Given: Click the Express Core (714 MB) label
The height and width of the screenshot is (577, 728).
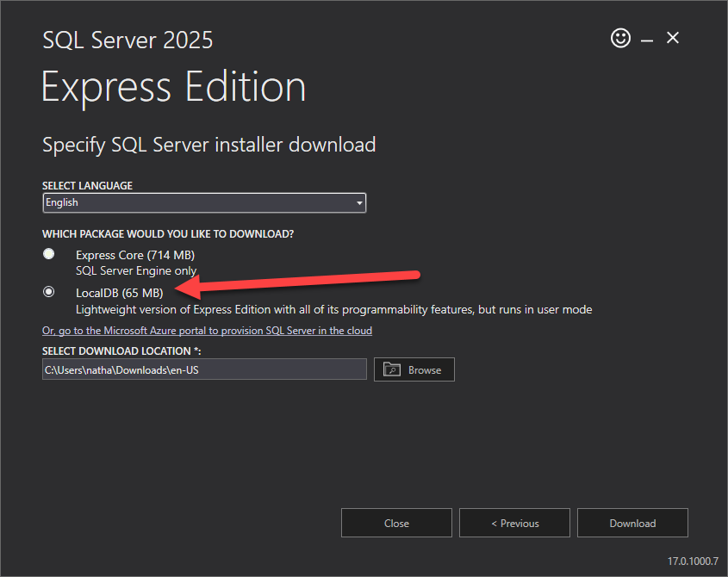Looking at the screenshot, I should click(x=134, y=255).
